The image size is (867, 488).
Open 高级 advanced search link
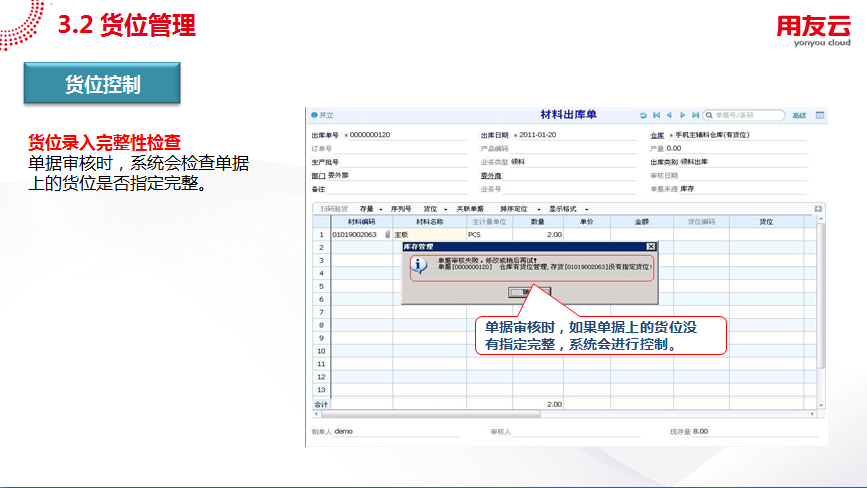(799, 116)
